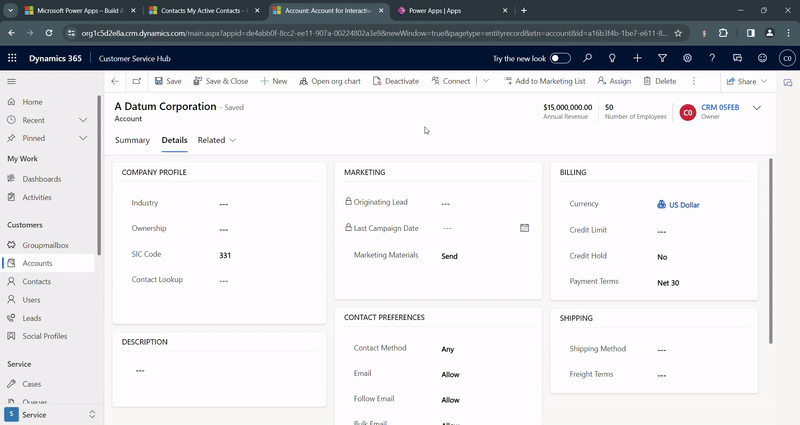Open the lightbulb assistant icon
800x425 pixels.
coord(612,58)
